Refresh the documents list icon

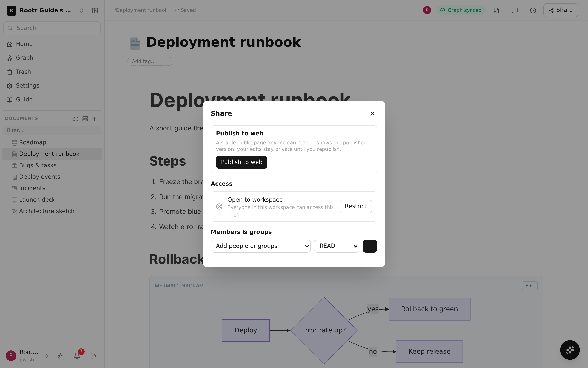click(76, 119)
